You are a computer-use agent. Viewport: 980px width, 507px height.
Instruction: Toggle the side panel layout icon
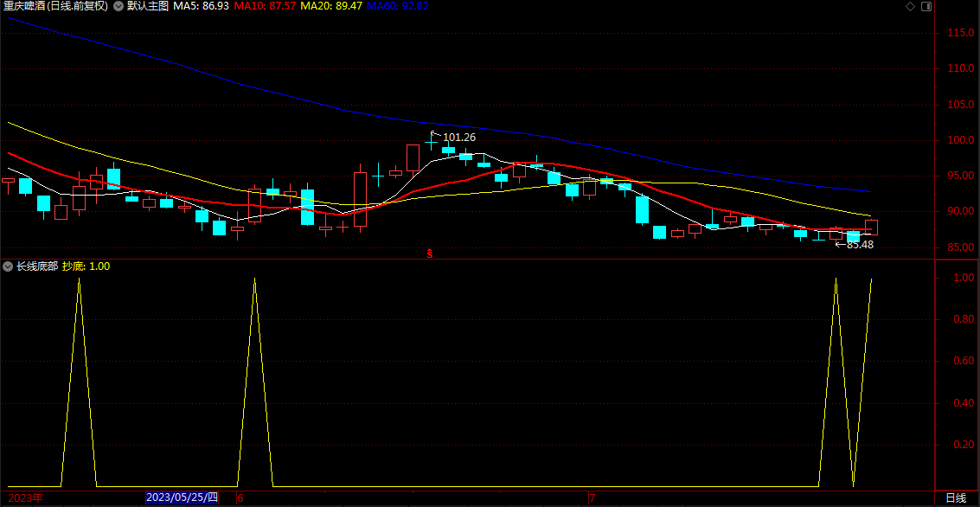point(926,6)
